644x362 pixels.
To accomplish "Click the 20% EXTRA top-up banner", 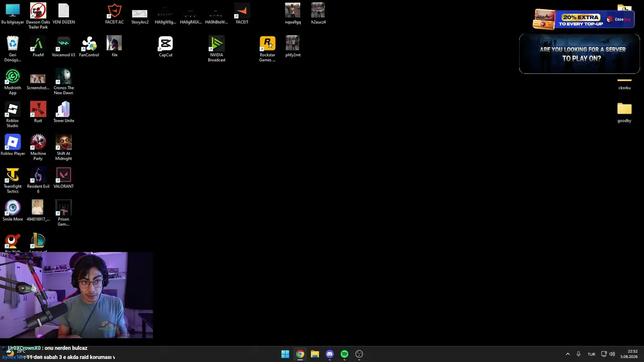I will (x=584, y=20).
